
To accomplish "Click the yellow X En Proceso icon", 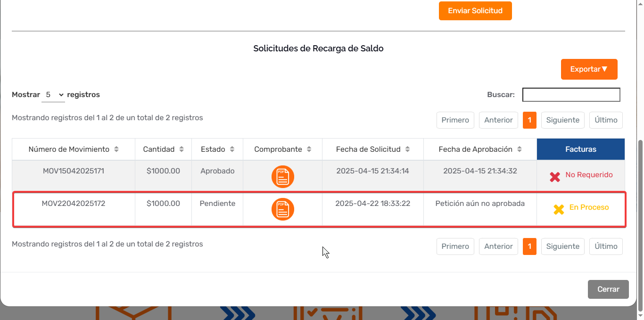I will tap(559, 209).
